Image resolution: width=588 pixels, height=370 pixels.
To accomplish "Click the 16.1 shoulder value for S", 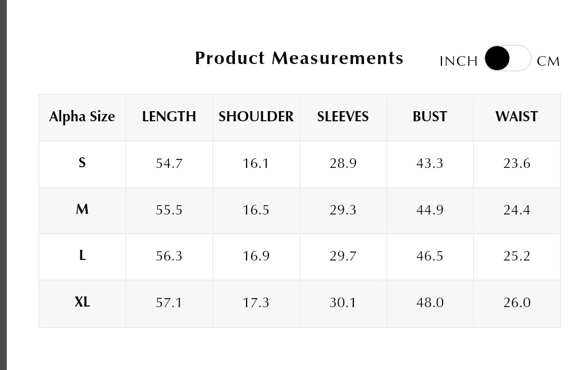I will tap(256, 163).
